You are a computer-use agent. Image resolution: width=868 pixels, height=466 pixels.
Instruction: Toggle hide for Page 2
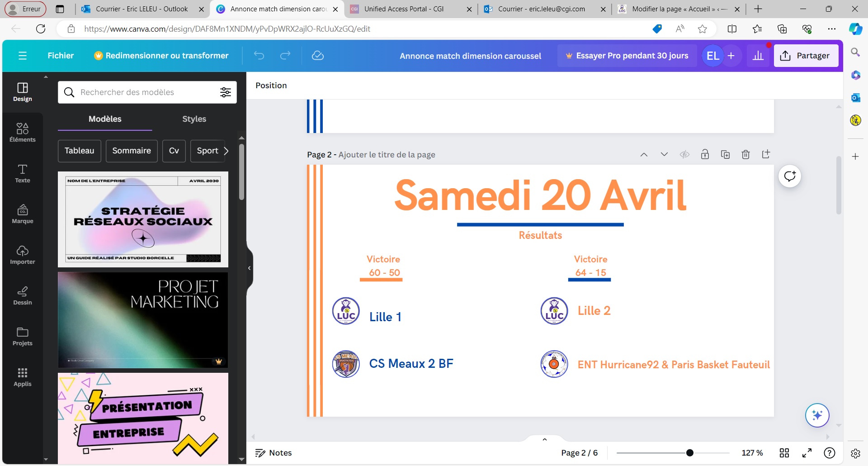click(684, 155)
